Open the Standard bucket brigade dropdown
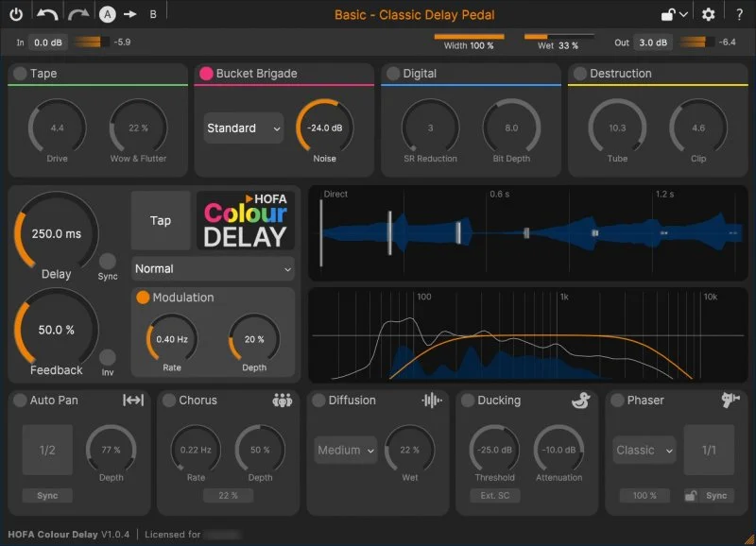756x546 pixels. pos(244,128)
